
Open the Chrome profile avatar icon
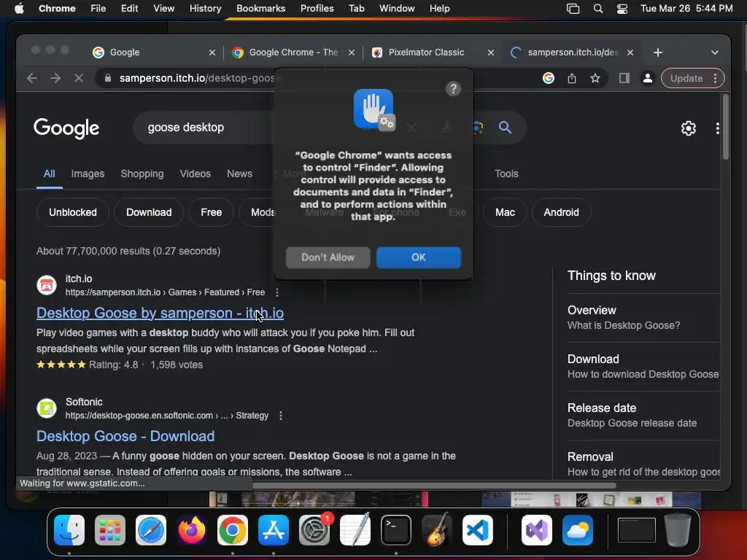[x=648, y=78]
